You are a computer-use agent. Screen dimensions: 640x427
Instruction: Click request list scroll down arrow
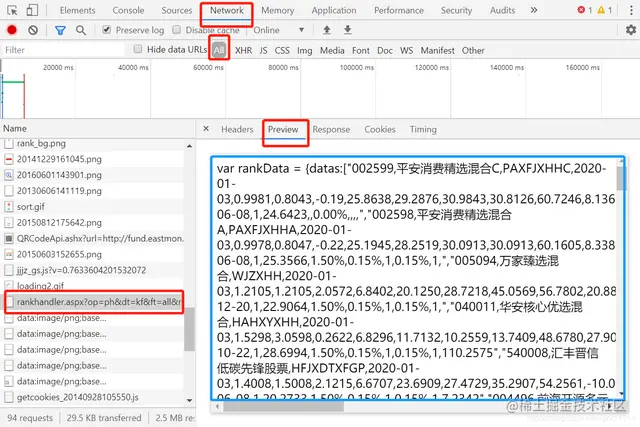coord(189,400)
